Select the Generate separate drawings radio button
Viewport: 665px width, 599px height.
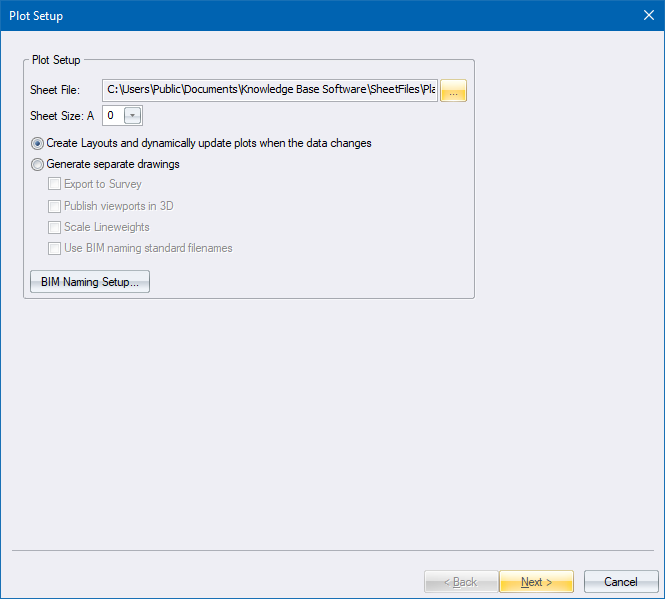coord(38,164)
